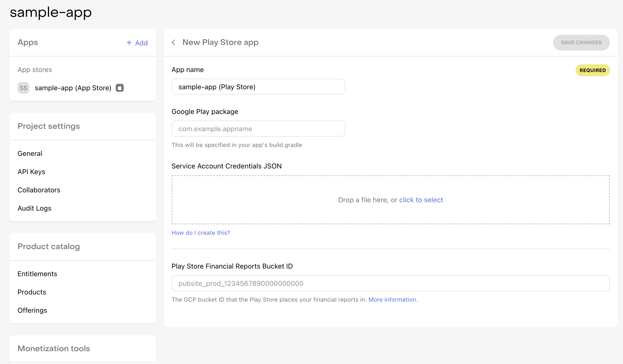Open the Collaborators page

point(39,190)
